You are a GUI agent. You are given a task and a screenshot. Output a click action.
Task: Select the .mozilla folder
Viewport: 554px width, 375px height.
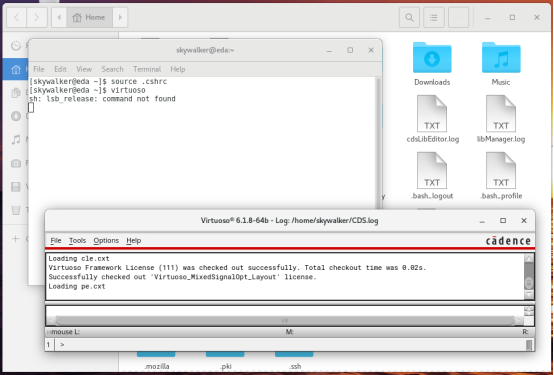point(157,361)
